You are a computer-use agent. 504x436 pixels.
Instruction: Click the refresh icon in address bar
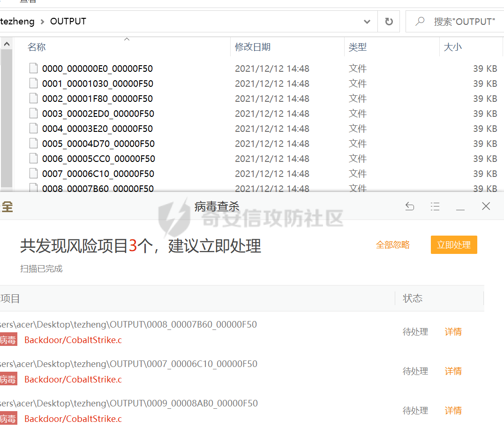[x=389, y=22]
